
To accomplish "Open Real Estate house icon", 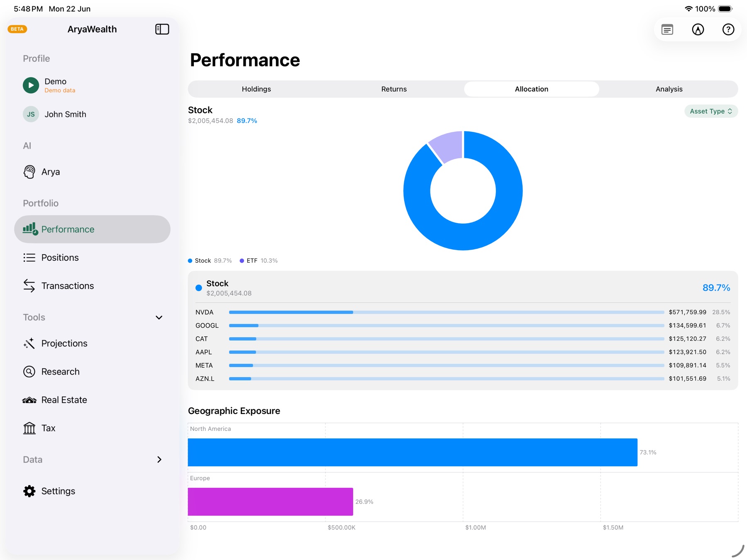I will [x=29, y=400].
